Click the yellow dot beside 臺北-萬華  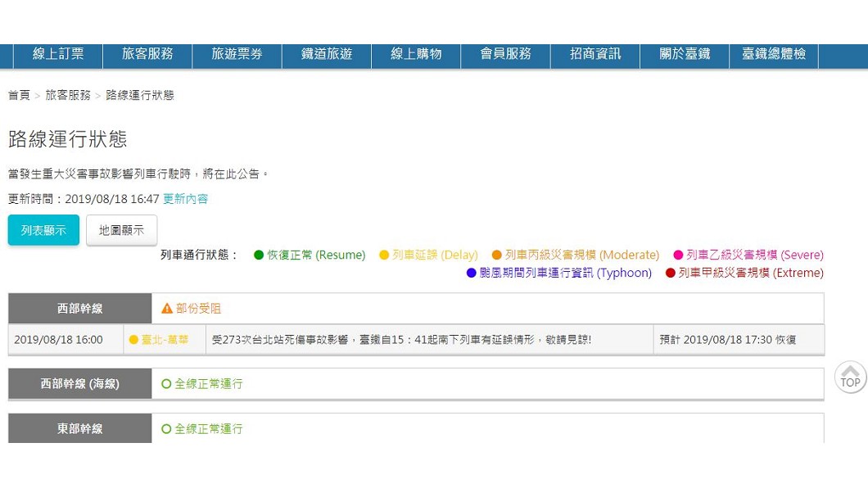point(133,340)
